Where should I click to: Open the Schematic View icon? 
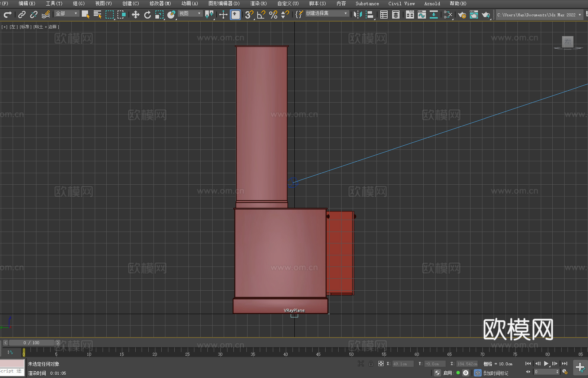pos(448,14)
